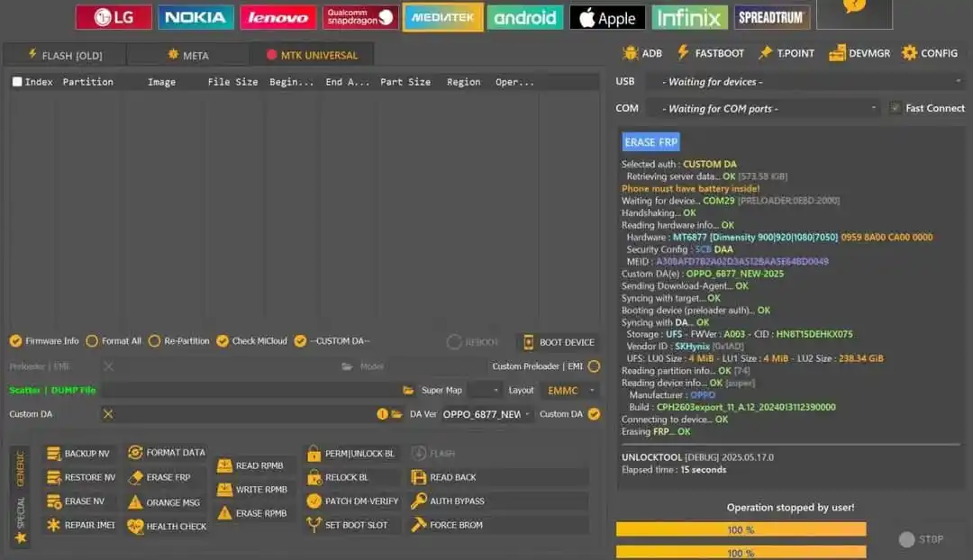Browse for Scatter file folder icon
The height and width of the screenshot is (560, 973).
(408, 390)
